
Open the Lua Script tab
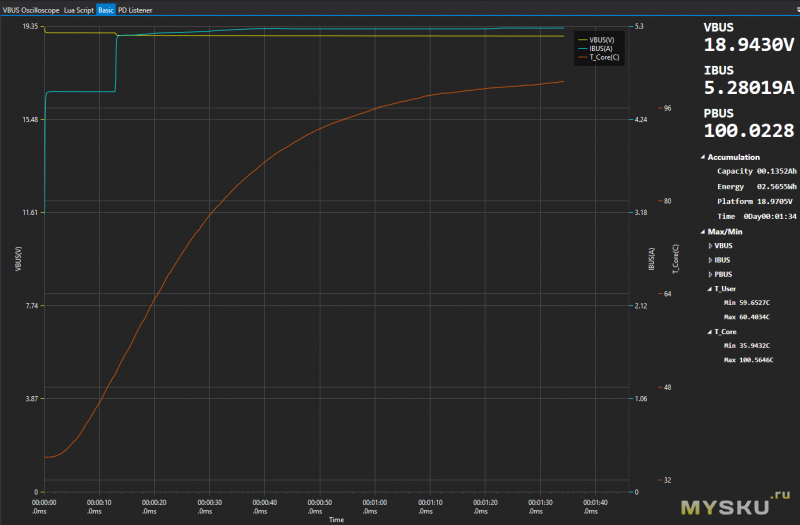tap(79, 10)
